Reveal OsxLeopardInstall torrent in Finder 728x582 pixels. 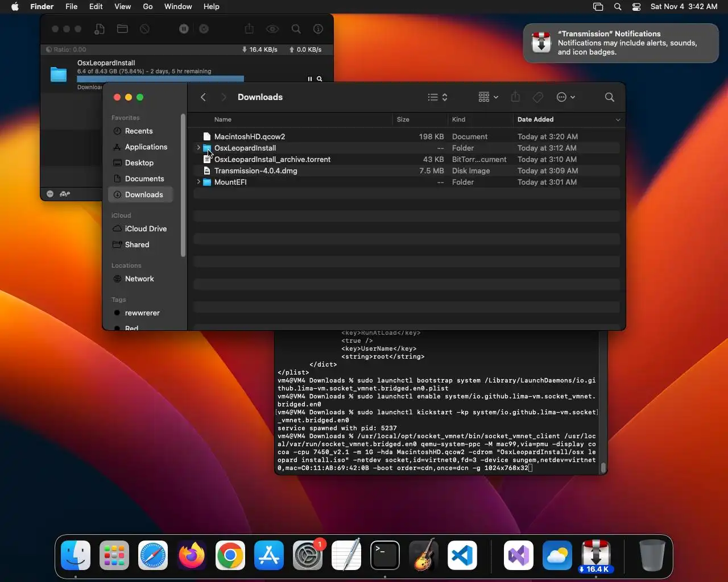[320, 79]
